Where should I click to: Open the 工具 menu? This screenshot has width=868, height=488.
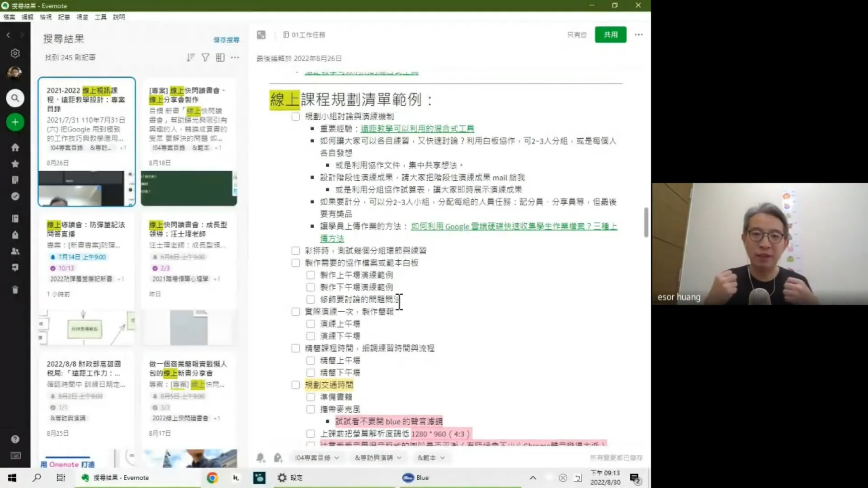click(x=100, y=17)
